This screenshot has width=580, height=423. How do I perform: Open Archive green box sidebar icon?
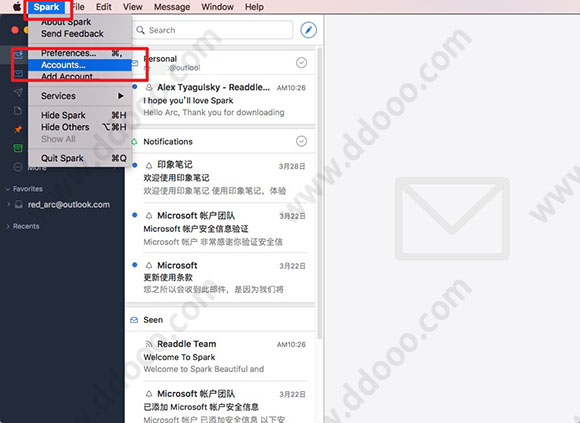click(x=18, y=148)
